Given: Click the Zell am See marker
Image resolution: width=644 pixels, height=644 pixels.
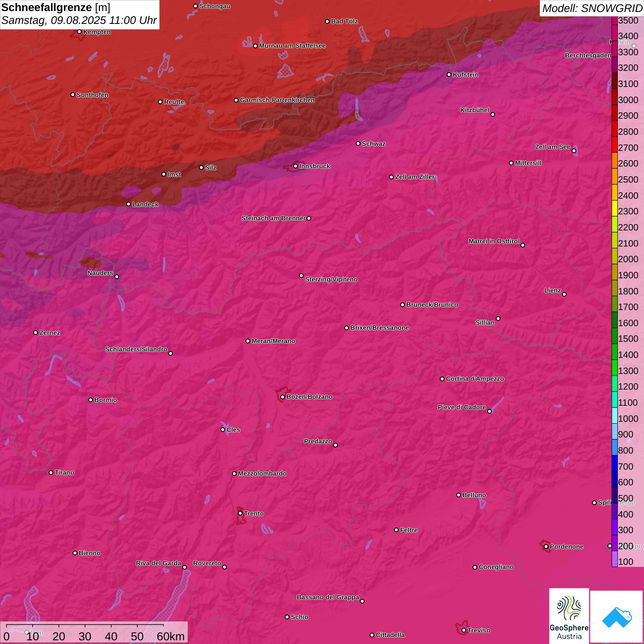Looking at the screenshot, I should point(574,150).
